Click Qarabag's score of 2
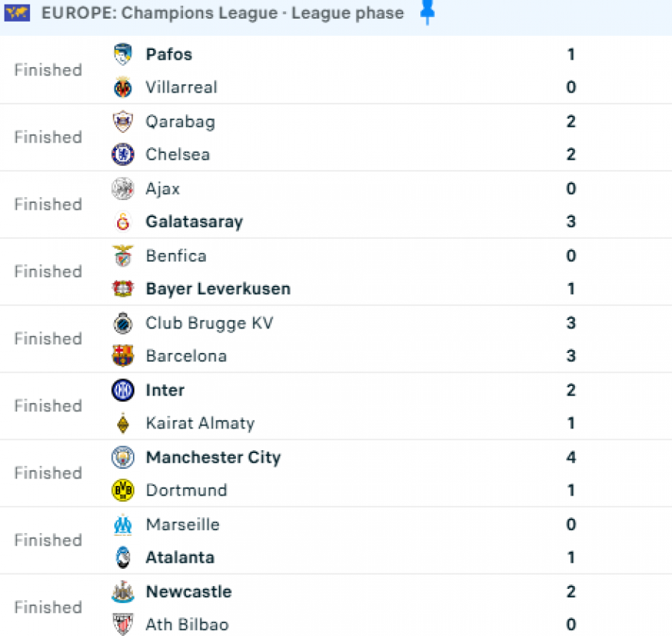This screenshot has height=636, width=672. (571, 122)
